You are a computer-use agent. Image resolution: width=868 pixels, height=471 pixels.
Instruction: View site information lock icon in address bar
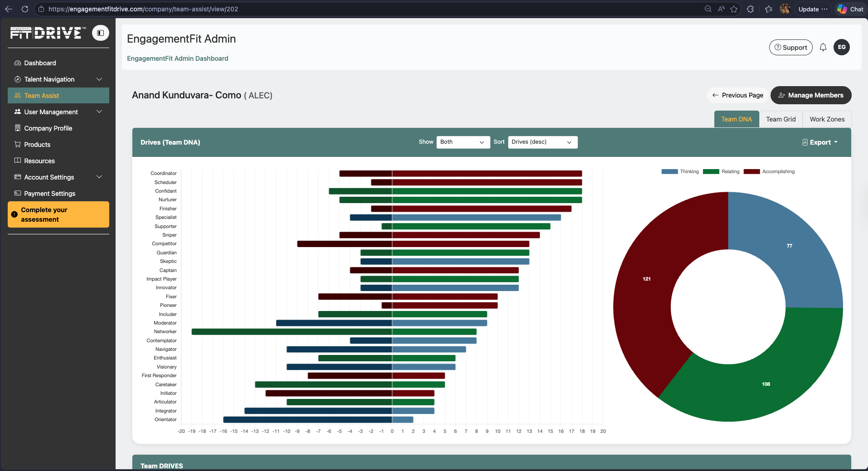tap(41, 9)
